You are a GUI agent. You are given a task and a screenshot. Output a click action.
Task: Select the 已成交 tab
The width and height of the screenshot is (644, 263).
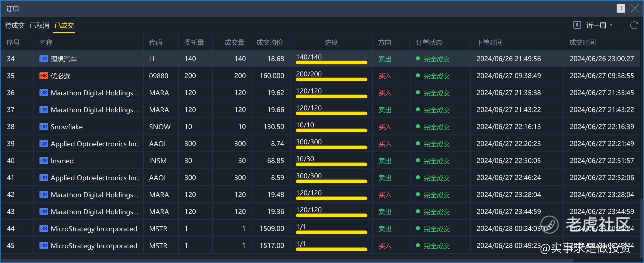click(64, 25)
